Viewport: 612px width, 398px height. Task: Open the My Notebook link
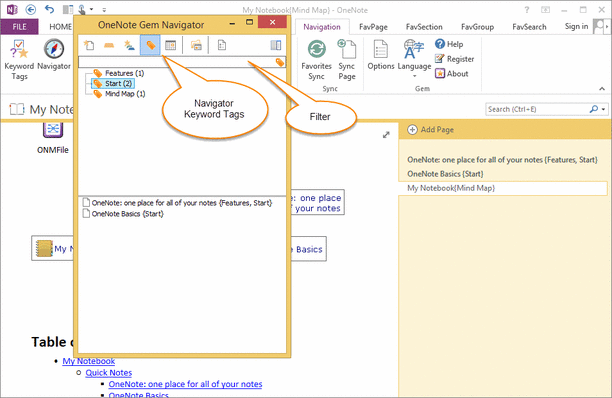click(x=89, y=361)
